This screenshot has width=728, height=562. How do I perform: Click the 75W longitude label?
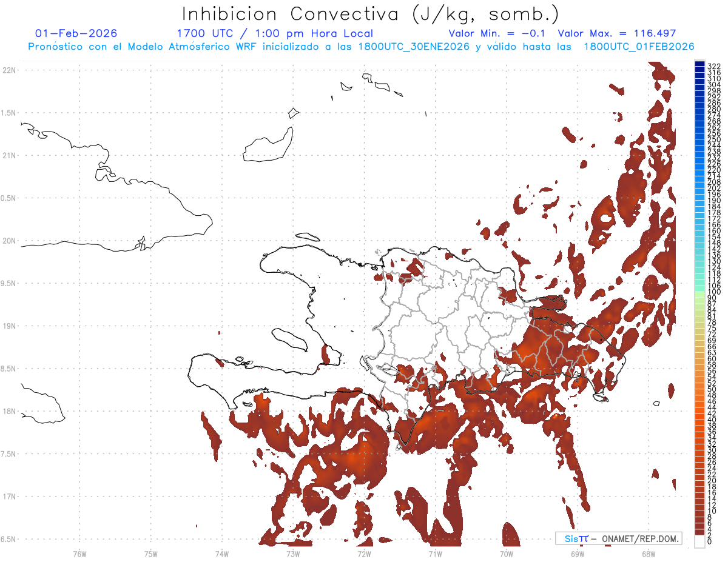151,553
